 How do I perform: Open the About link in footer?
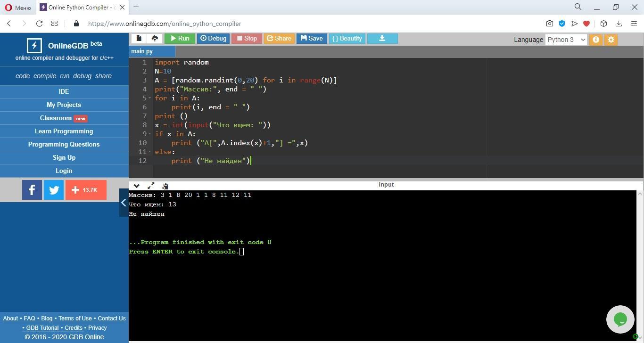coord(10,318)
